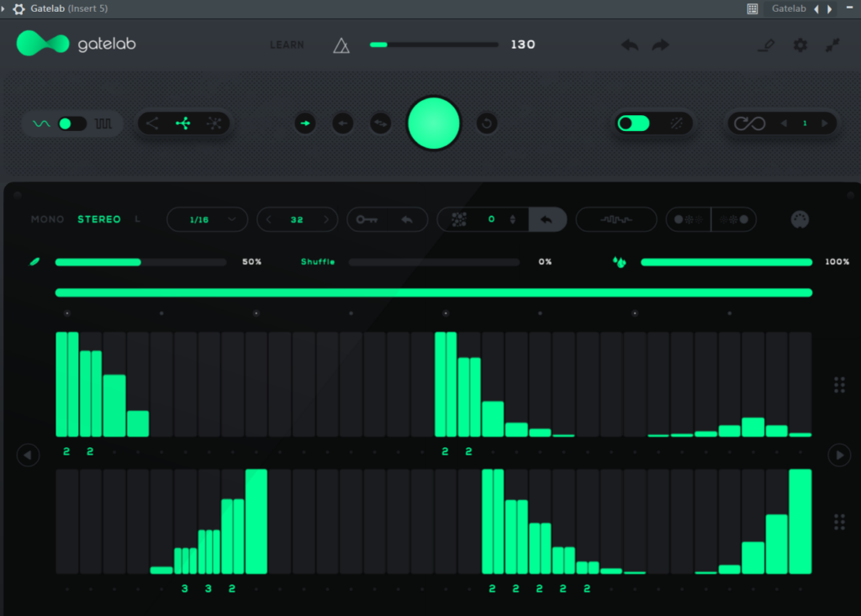The width and height of the screenshot is (861, 616).
Task: Click the circular reset arrow button
Action: [487, 124]
